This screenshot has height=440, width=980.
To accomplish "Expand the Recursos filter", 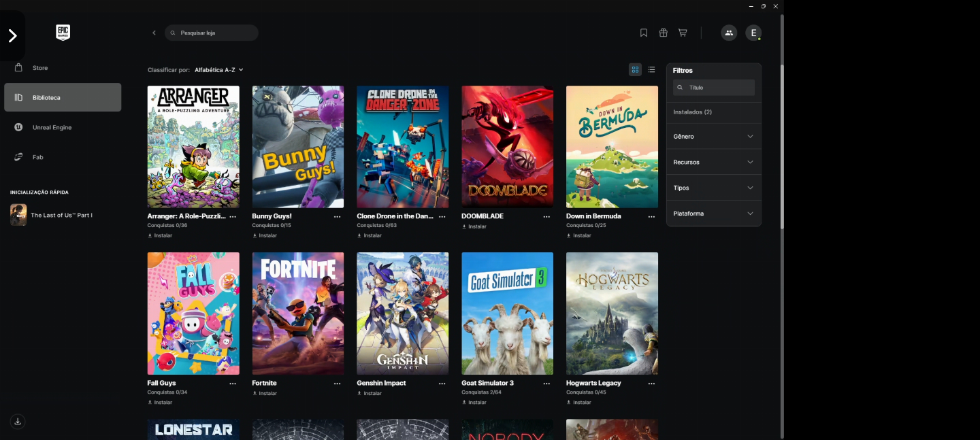I will click(714, 162).
